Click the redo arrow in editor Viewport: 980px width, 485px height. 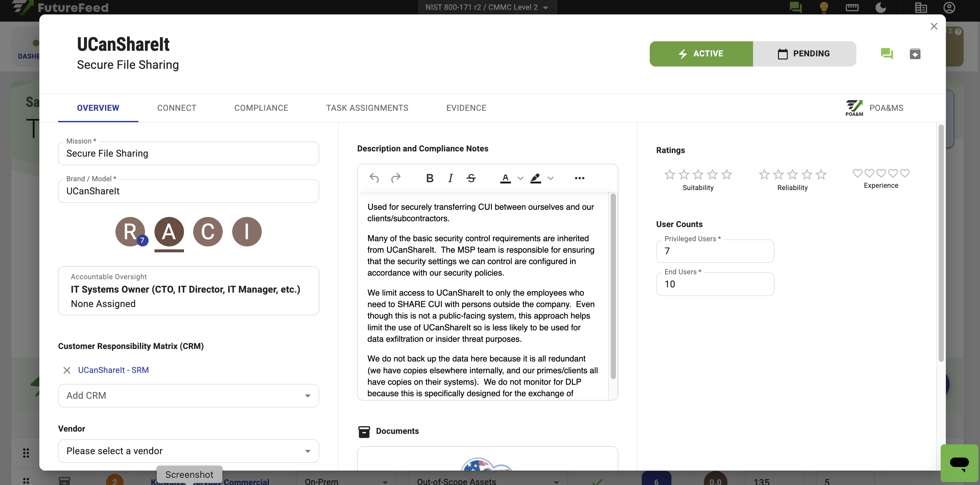(396, 178)
